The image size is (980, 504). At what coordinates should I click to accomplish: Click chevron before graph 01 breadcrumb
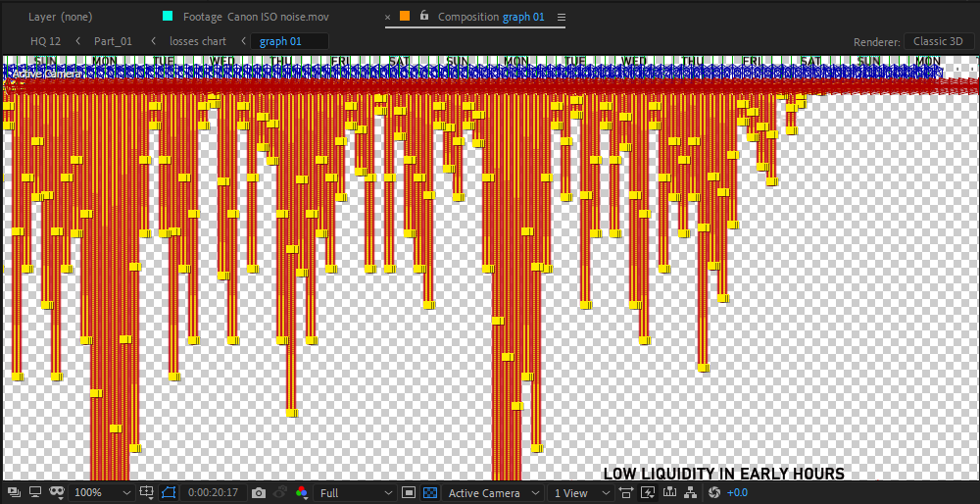tap(244, 41)
